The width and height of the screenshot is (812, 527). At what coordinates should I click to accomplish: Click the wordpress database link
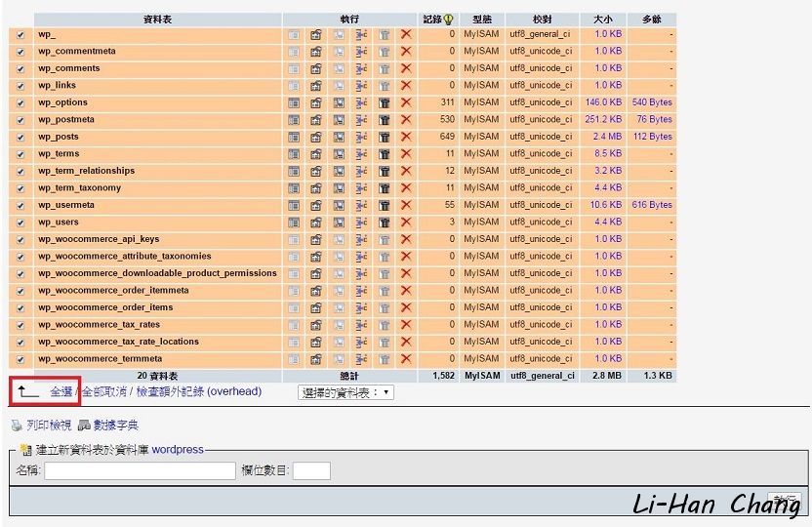178,449
